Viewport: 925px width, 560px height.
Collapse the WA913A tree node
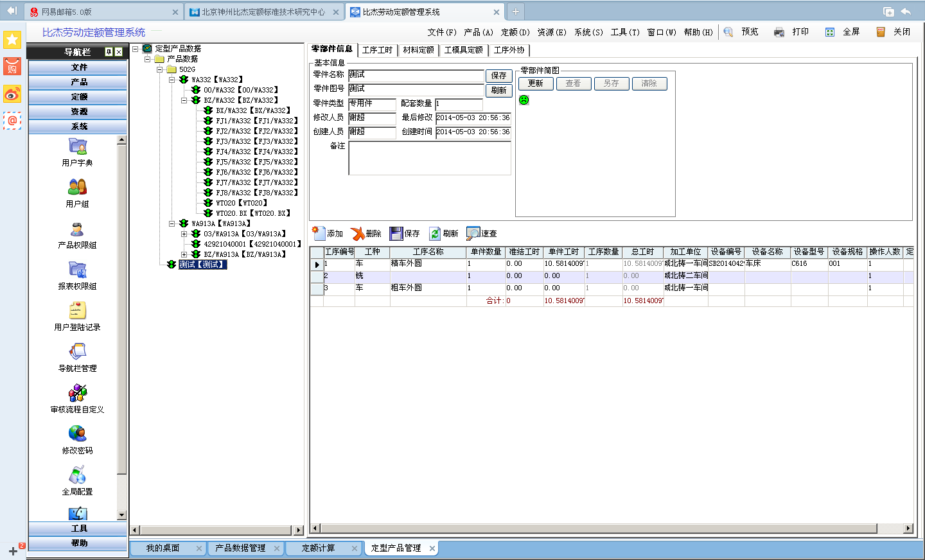pyautogui.click(x=172, y=223)
